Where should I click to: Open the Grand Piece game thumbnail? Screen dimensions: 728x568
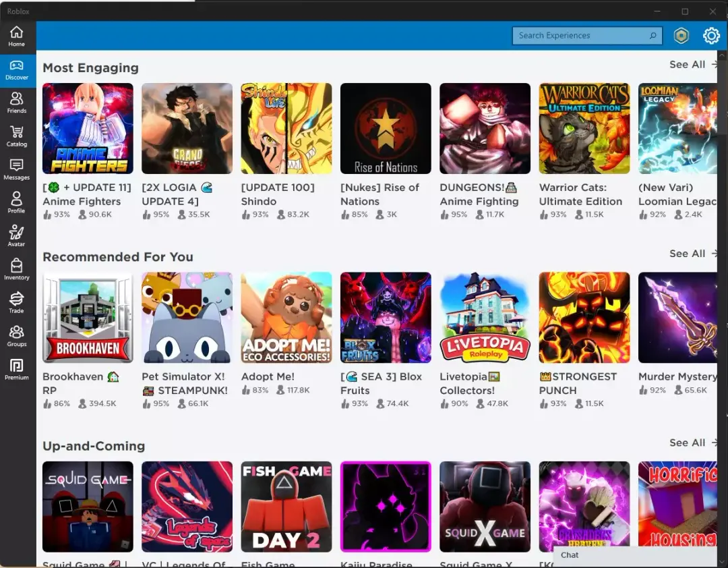point(187,129)
